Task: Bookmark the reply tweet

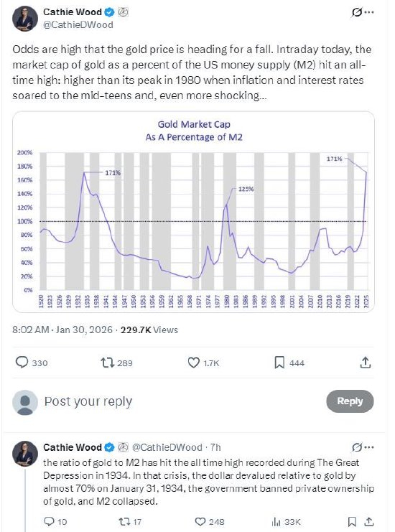Action: coord(352,521)
